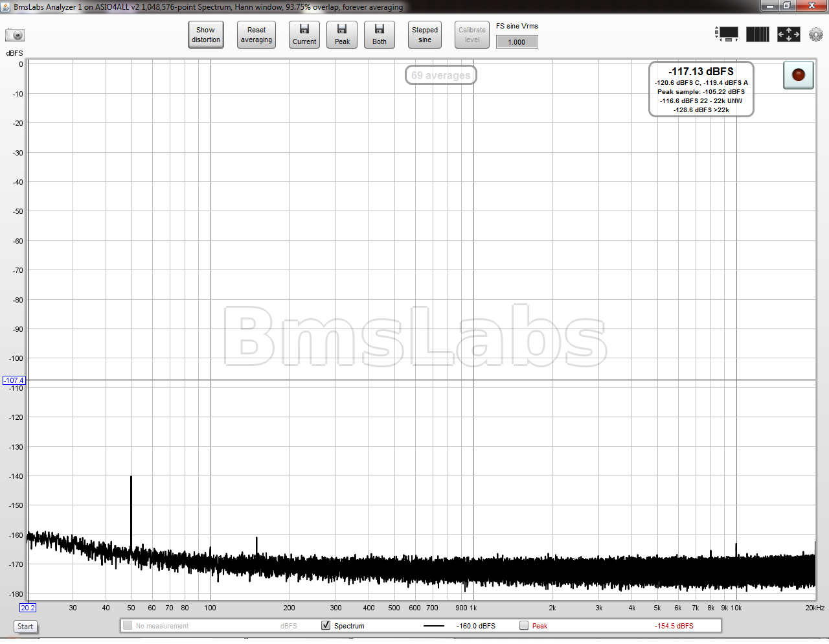Image resolution: width=829 pixels, height=644 pixels.
Task: Select the -107.4 level marker label
Action: (x=14, y=380)
